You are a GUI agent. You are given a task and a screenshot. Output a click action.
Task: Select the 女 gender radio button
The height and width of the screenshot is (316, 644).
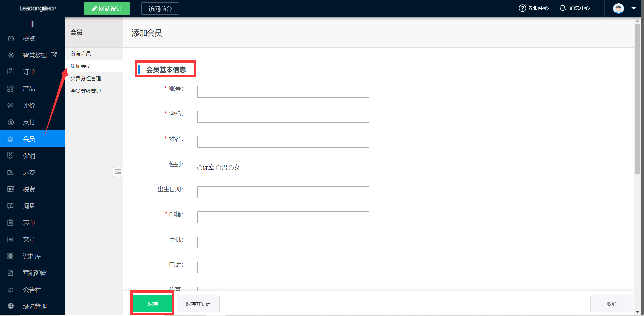point(231,168)
